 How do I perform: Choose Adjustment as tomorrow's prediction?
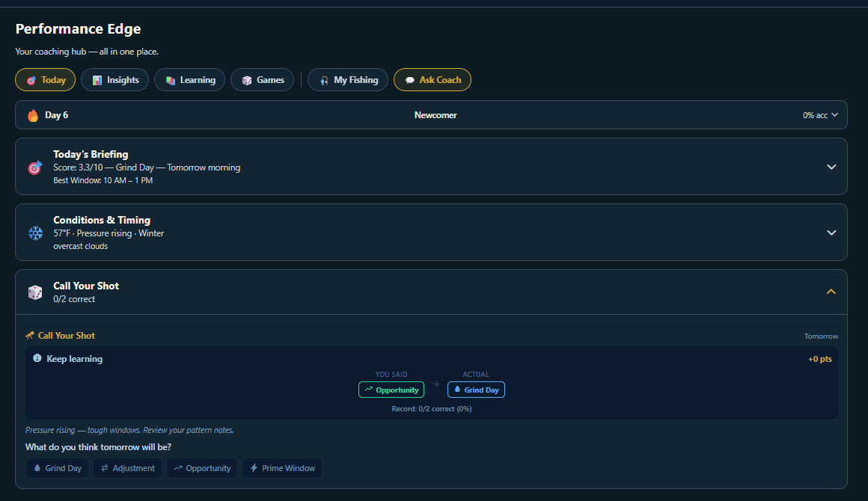(x=127, y=468)
